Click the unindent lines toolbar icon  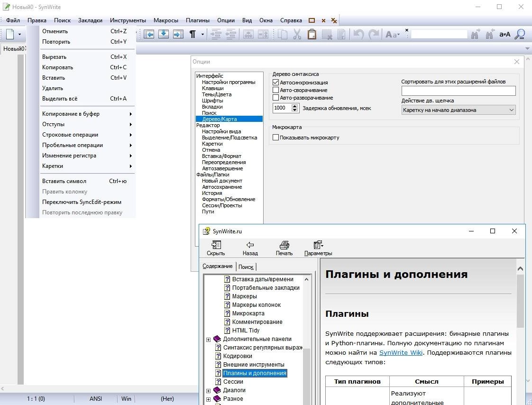pos(231,34)
